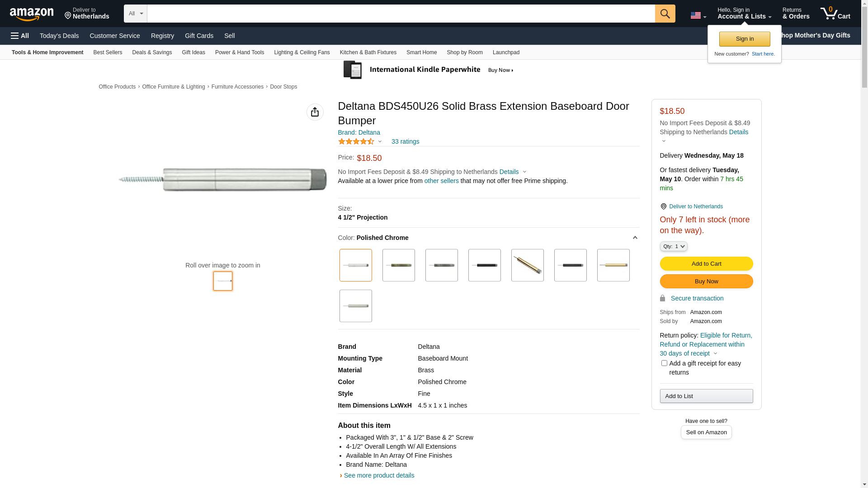This screenshot has height=488, width=868.
Task: Enable the gift receipt checkbox
Action: [664, 363]
